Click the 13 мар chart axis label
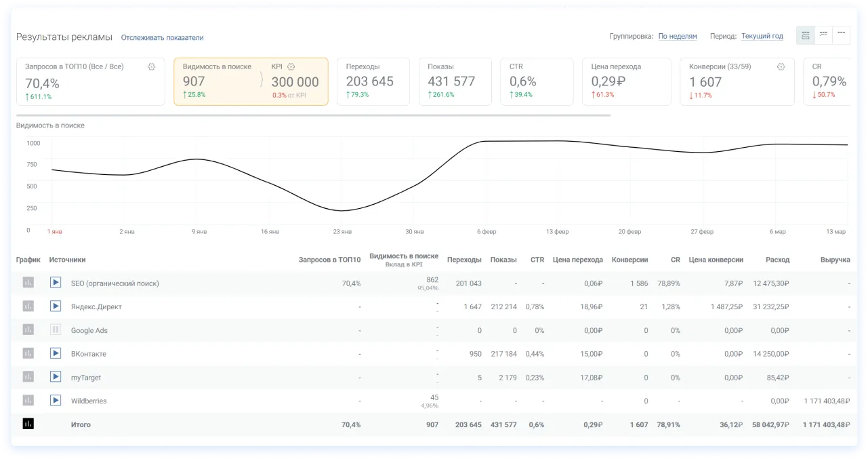 pos(835,232)
